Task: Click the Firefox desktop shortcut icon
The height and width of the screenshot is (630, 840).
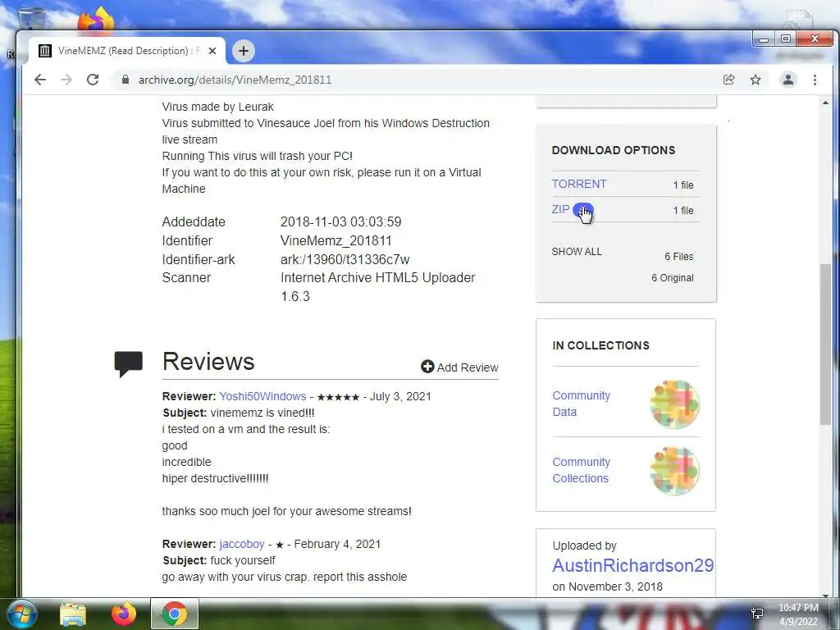Action: tap(97, 21)
